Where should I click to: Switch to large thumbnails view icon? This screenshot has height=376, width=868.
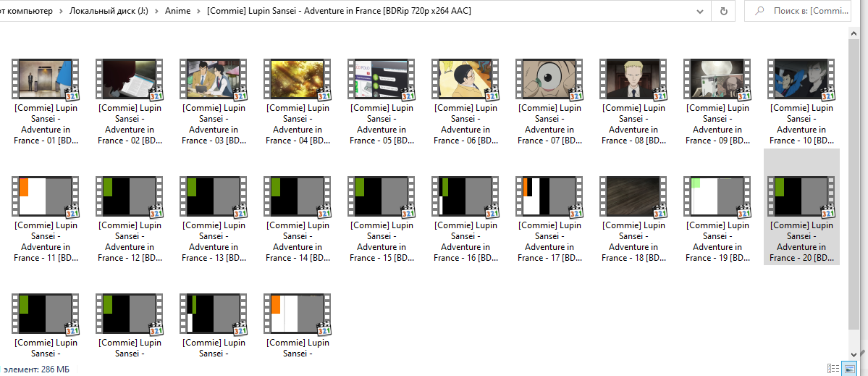click(848, 368)
